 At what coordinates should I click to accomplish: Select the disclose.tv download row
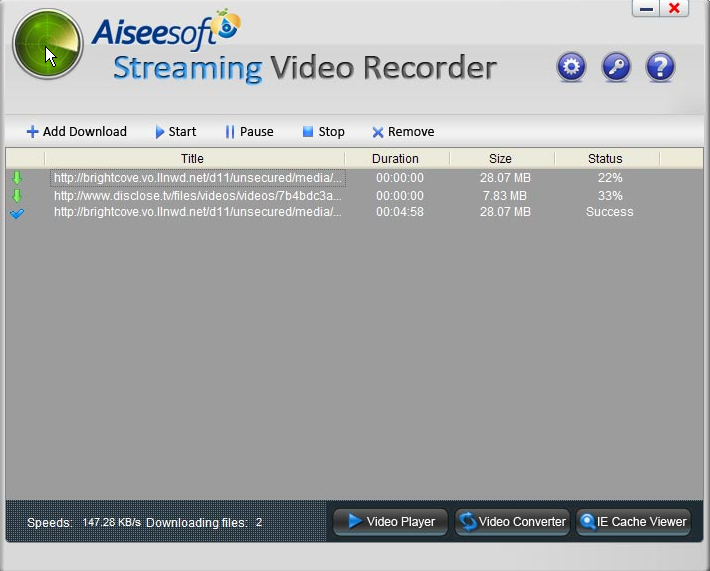click(x=197, y=195)
